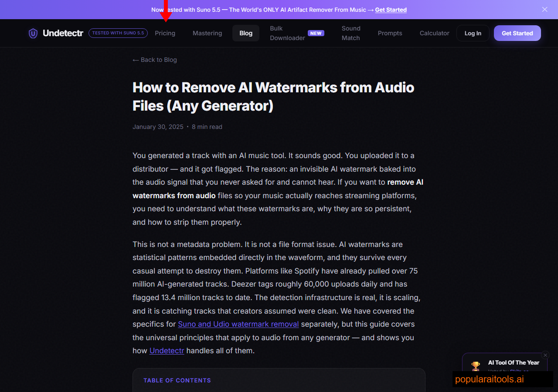This screenshot has height=392, width=558.
Task: Navigate to the Mastering section
Action: (207, 33)
